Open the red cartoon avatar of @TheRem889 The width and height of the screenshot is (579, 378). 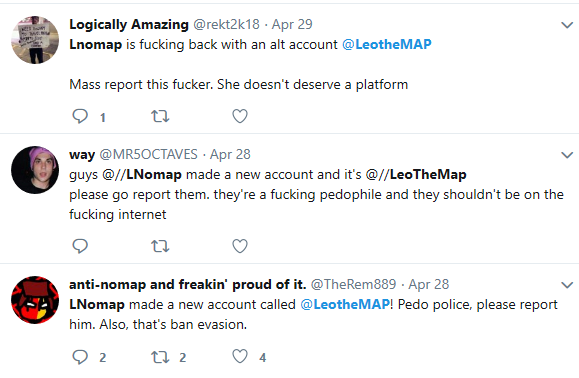coord(35,300)
